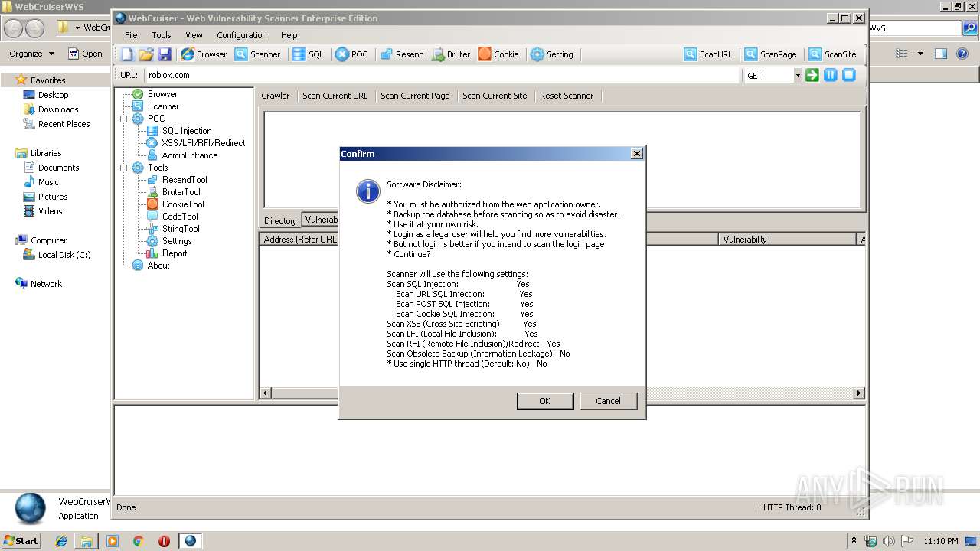980x551 pixels.
Task: Select CodeTool tree item
Action: click(x=180, y=217)
